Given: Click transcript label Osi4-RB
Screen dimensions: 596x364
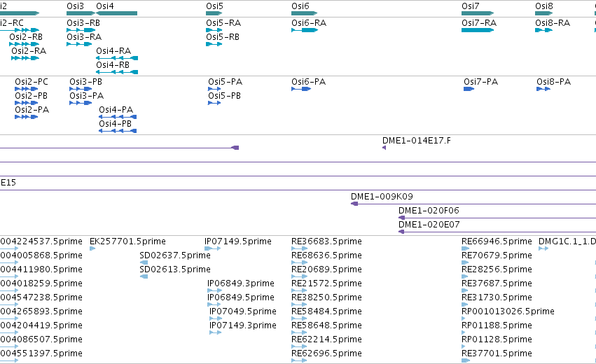Looking at the screenshot, I should [x=113, y=65].
